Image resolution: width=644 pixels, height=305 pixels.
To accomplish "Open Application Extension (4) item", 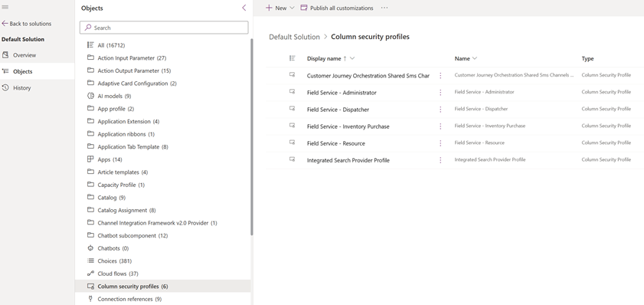I will coord(128,121).
